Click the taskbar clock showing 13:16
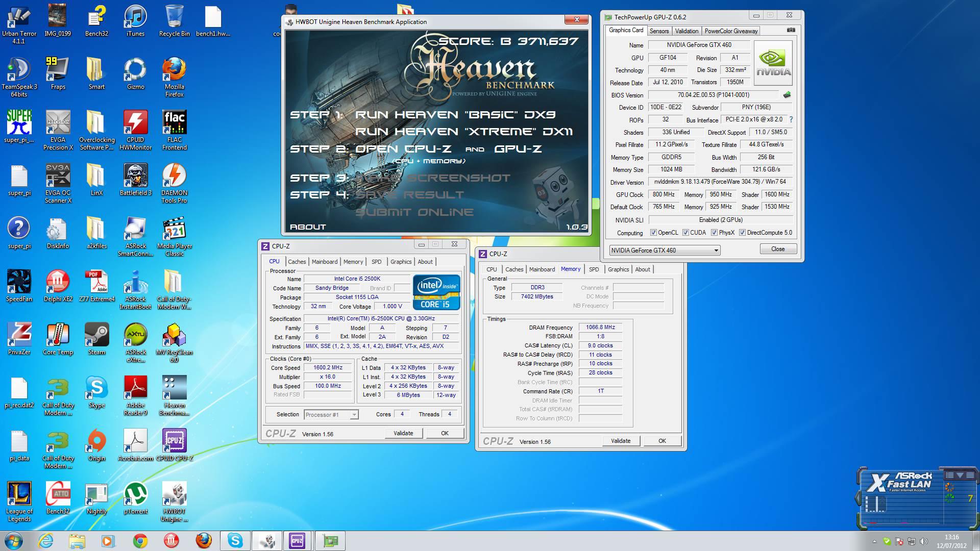 pyautogui.click(x=951, y=541)
